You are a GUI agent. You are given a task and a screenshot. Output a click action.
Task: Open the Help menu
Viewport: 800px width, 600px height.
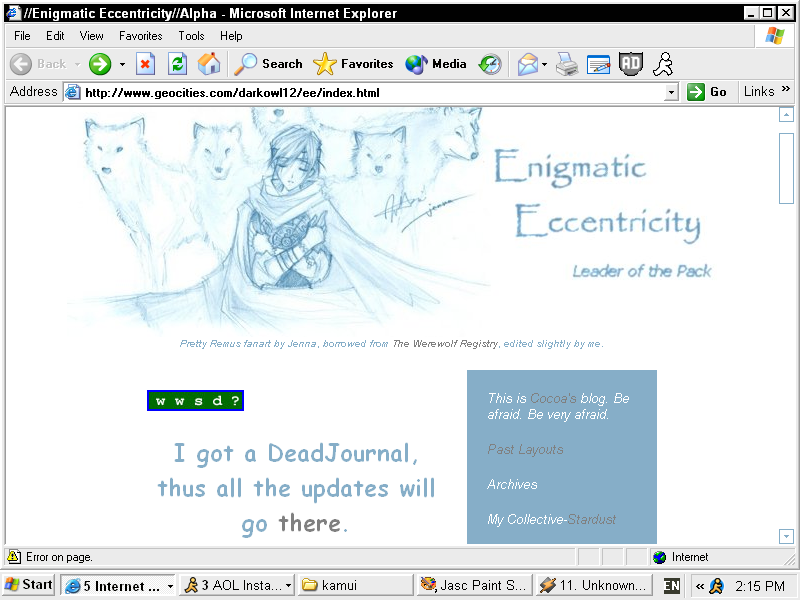tap(231, 36)
